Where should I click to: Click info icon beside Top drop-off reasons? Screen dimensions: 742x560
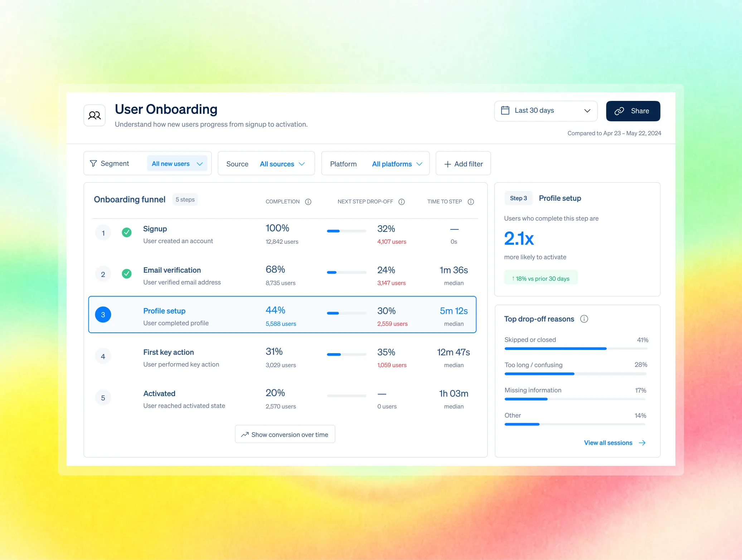pyautogui.click(x=584, y=319)
